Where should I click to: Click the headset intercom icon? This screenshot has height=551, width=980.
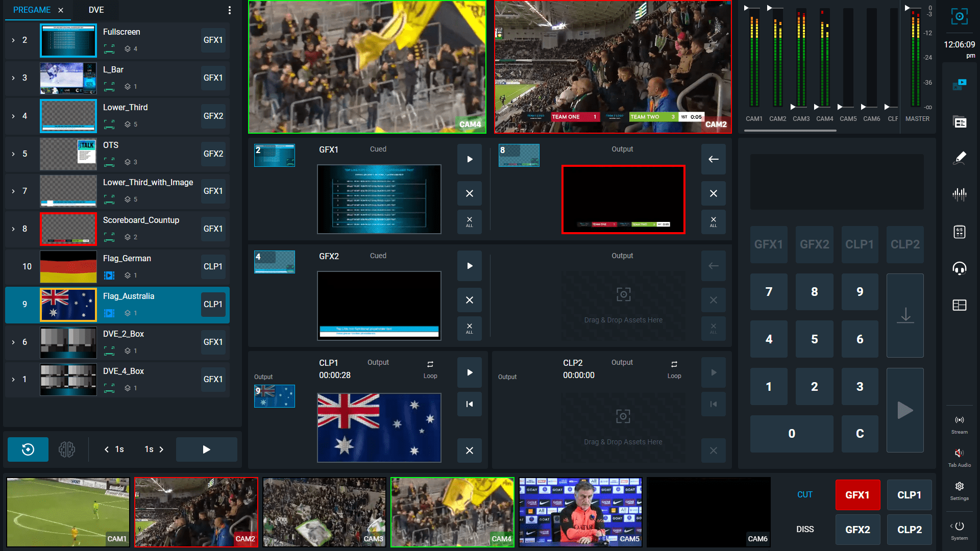(959, 268)
